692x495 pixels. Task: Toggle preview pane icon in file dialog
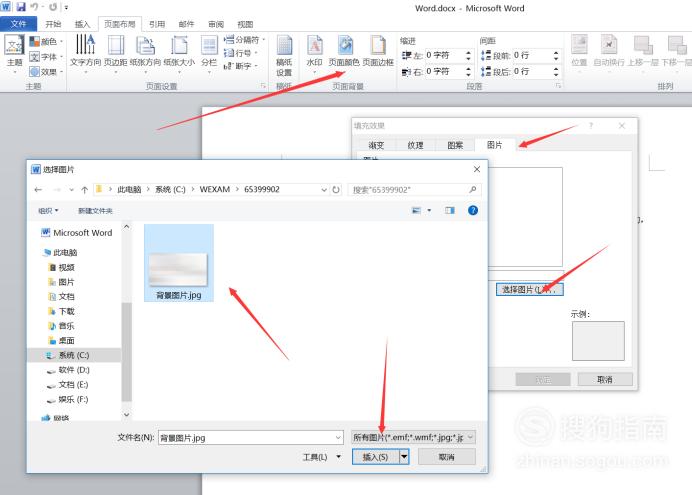[x=450, y=210]
